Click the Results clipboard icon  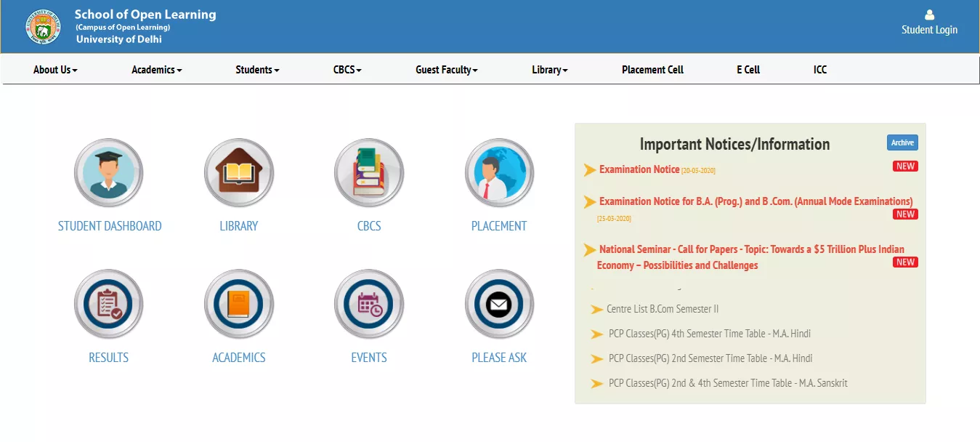[x=109, y=304]
